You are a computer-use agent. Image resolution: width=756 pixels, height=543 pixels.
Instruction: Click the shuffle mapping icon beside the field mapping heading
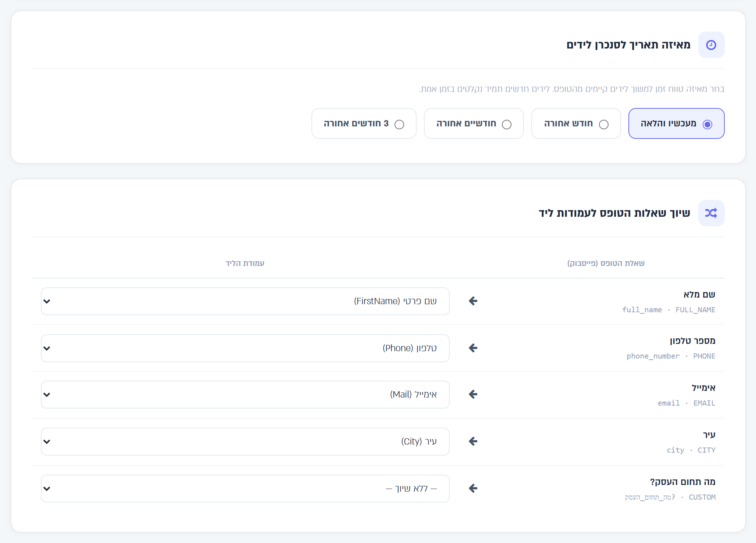tap(711, 213)
